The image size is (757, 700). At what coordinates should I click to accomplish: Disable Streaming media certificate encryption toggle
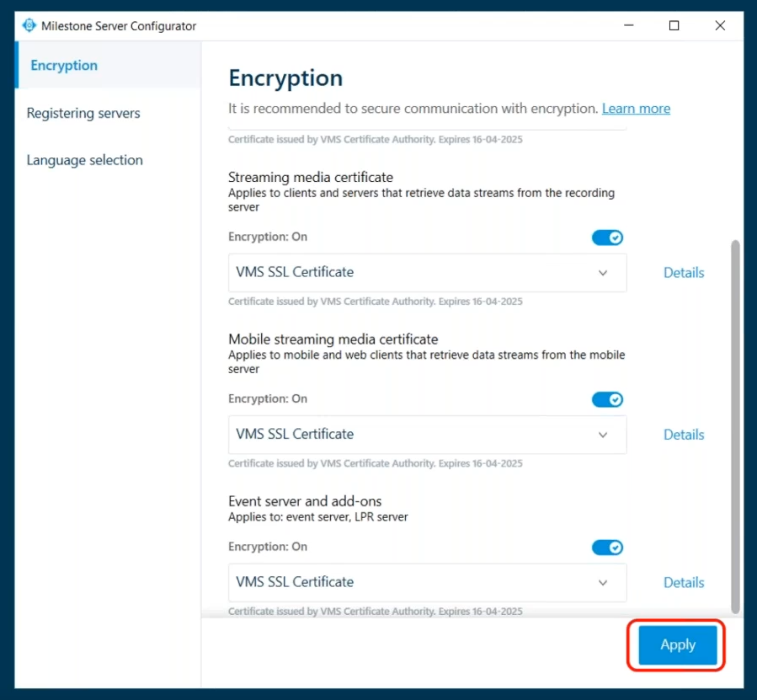(607, 238)
